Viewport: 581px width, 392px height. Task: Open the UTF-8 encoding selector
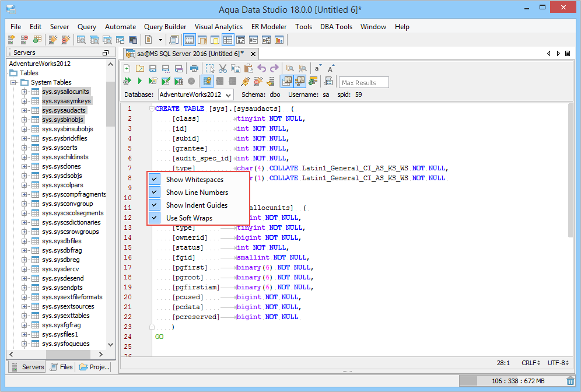tap(558, 363)
